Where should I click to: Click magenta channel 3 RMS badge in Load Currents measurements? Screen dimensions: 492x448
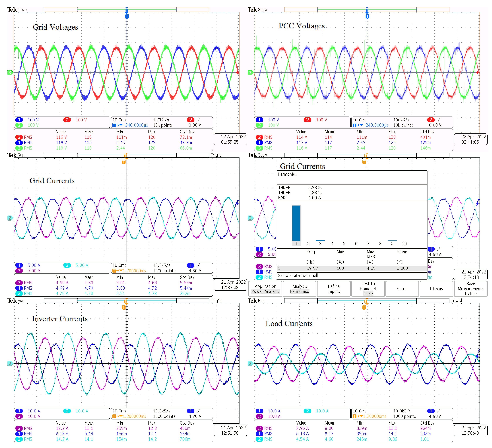pyautogui.click(x=259, y=428)
